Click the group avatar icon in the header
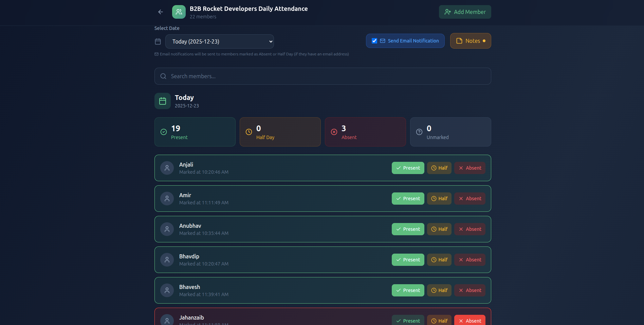Screen dimensions: 644x325 (179, 12)
